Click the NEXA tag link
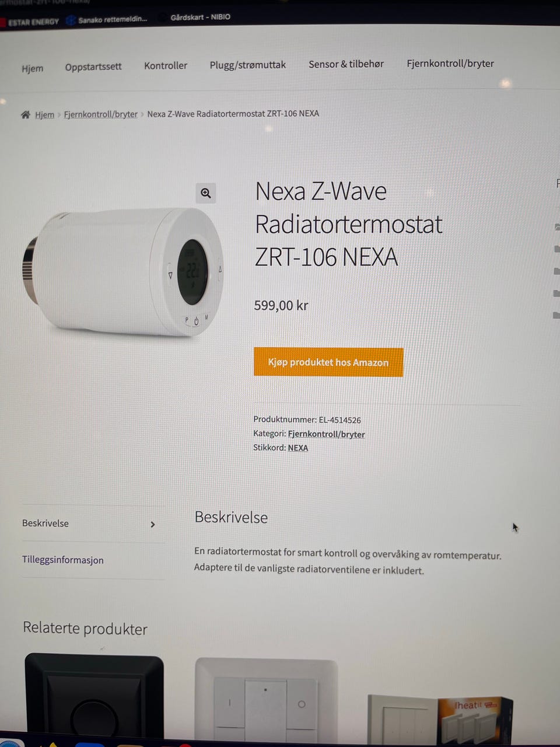Viewport: 560px width, 747px height. tap(297, 448)
